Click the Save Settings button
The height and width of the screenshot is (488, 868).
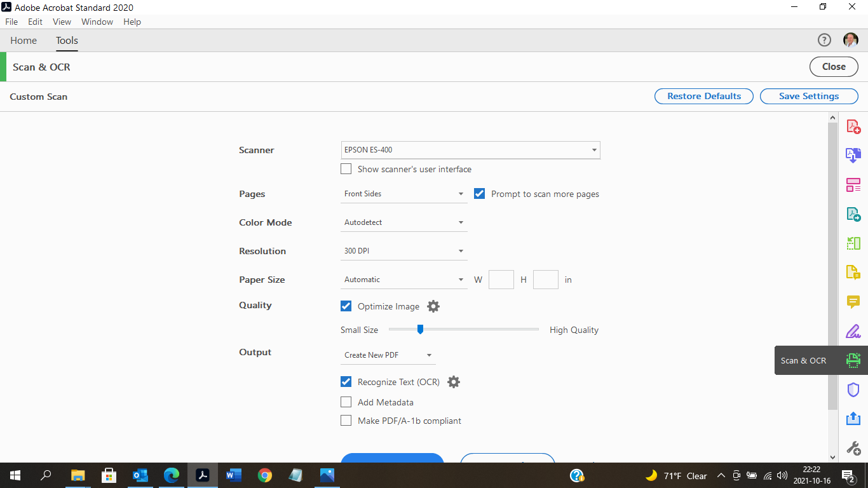[808, 96]
